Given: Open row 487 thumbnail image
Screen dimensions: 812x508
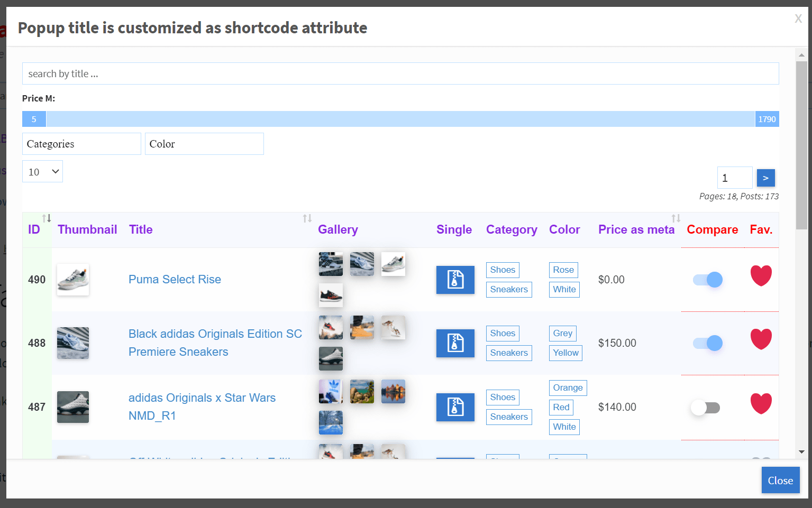Looking at the screenshot, I should [73, 407].
